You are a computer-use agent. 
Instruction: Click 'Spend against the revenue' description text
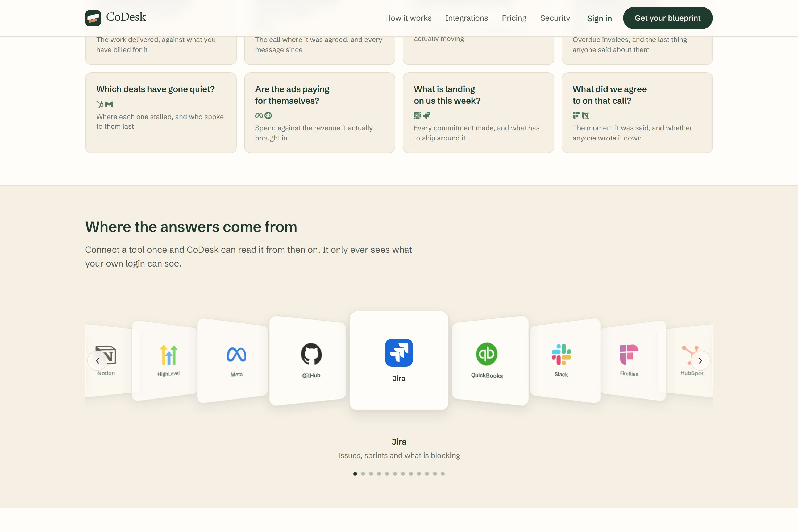pos(314,133)
